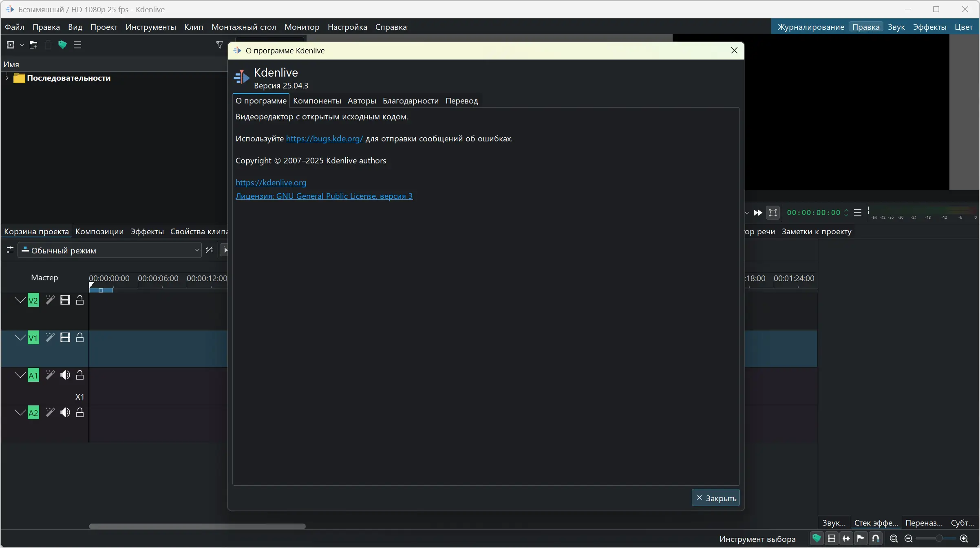980x548 pixels.
Task: Click the tag icon in project bin toolbar
Action: (x=62, y=45)
